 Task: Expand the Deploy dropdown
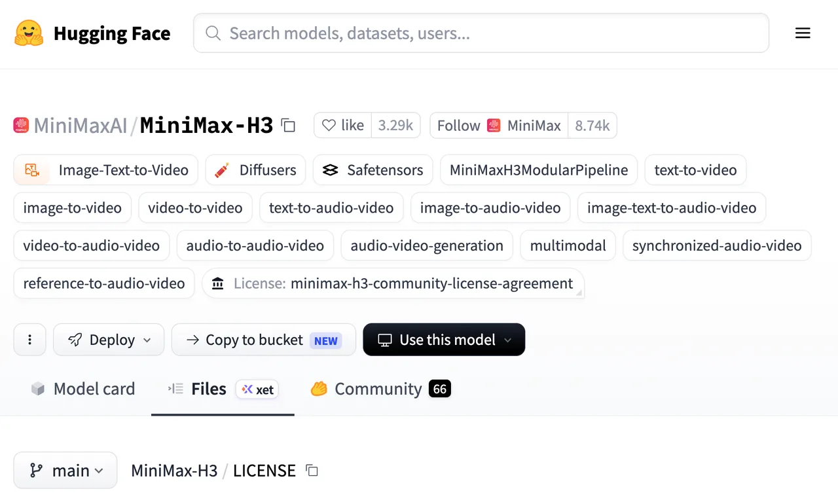point(109,340)
